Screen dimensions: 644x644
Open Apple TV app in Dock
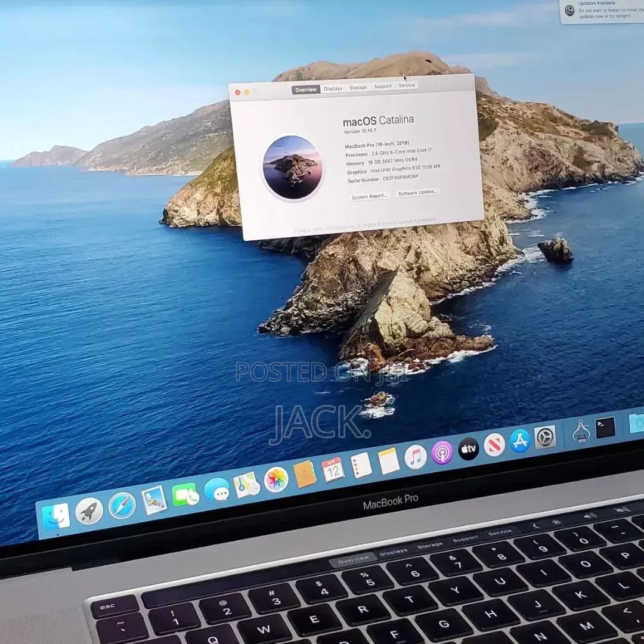[468, 448]
